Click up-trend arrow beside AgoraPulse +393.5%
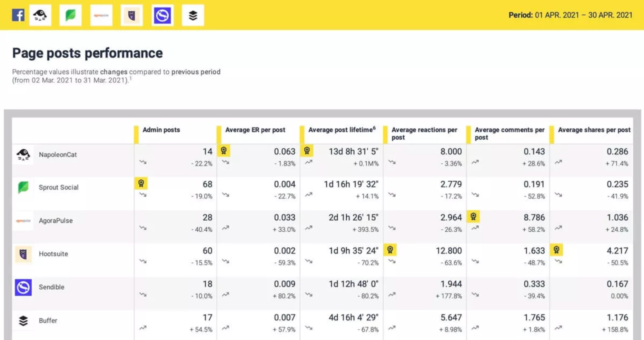The height and width of the screenshot is (340, 644). coord(309,228)
